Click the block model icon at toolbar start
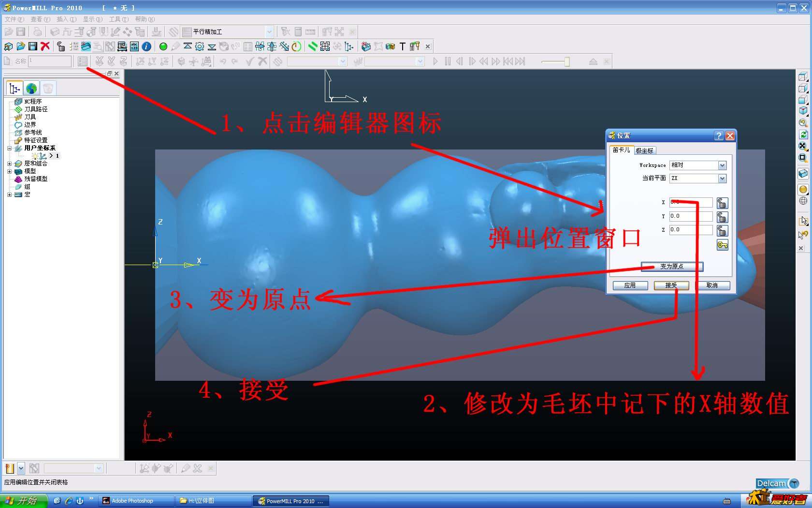This screenshot has height=508, width=812. click(x=8, y=46)
